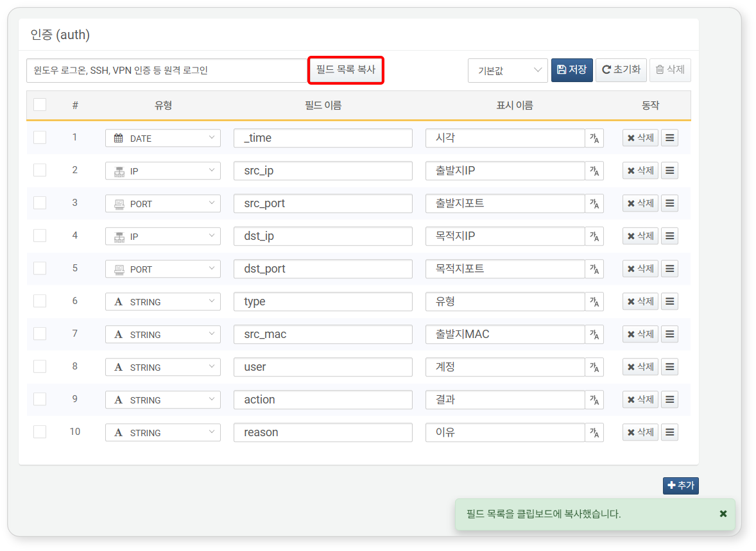Click translate icon next to 결과
The height and width of the screenshot is (551, 756).
[x=594, y=400]
